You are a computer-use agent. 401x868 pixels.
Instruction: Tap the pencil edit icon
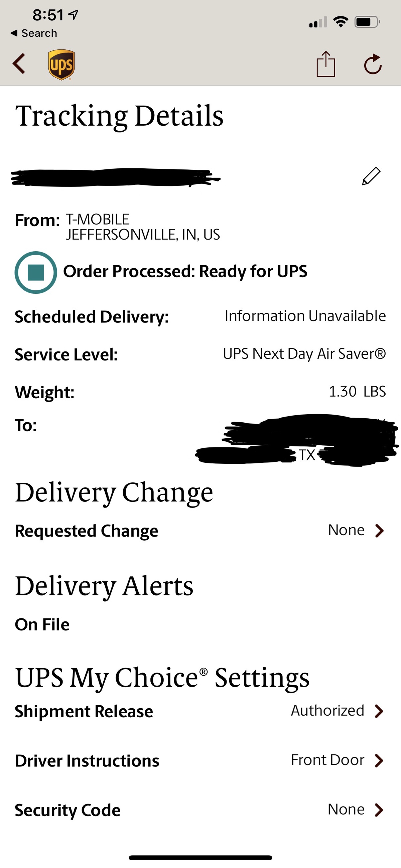pos(371,176)
